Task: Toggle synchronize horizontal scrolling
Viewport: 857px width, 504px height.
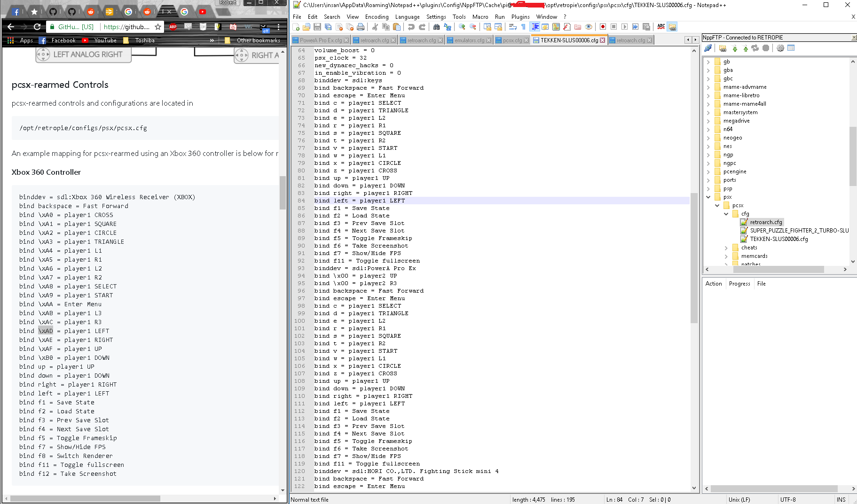Action: [x=498, y=27]
